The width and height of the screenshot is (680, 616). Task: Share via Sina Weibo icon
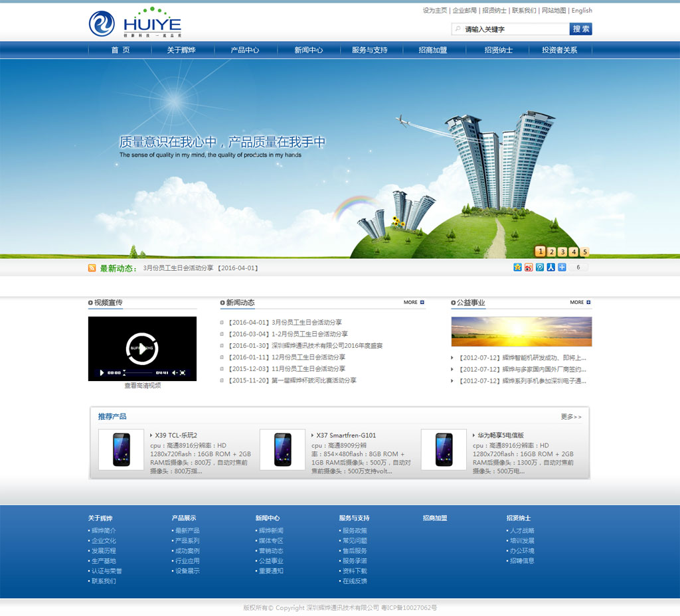(x=529, y=268)
